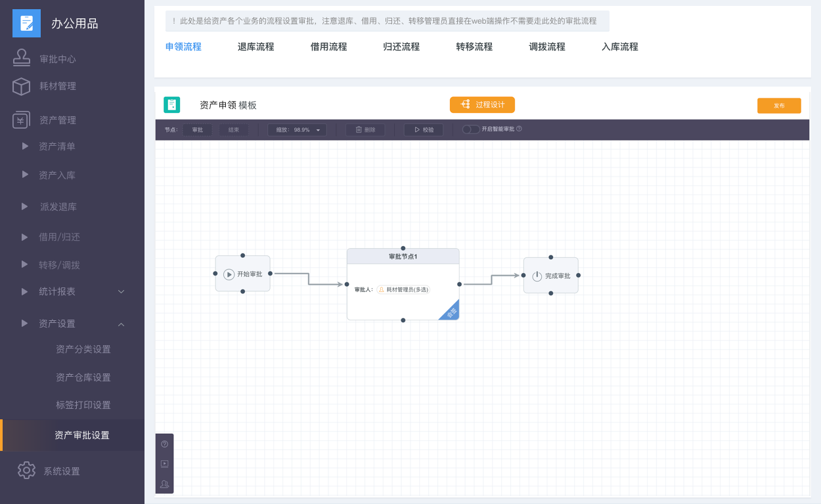
Task: Click the person icon in 耗材管理员 approver tag
Action: pyautogui.click(x=381, y=289)
